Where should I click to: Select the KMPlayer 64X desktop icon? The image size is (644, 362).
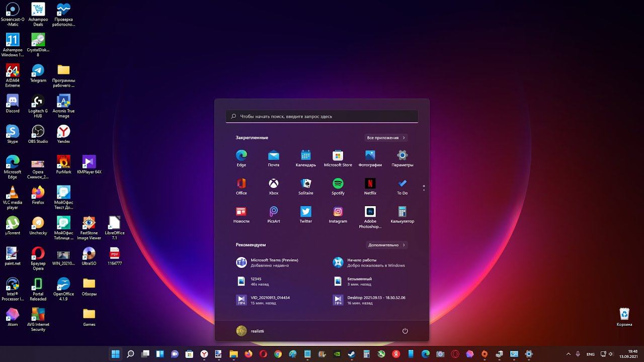(89, 164)
